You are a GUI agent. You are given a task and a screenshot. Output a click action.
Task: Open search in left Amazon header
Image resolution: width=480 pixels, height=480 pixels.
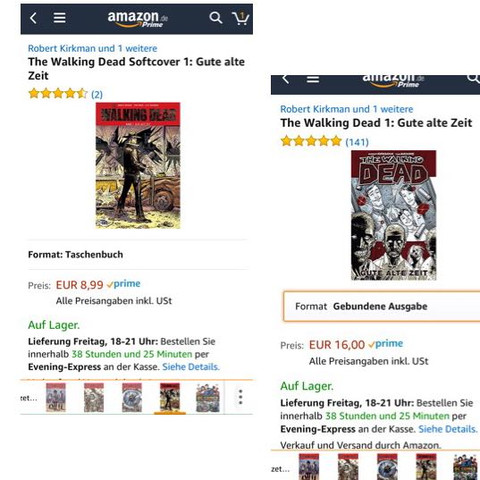coord(215,18)
